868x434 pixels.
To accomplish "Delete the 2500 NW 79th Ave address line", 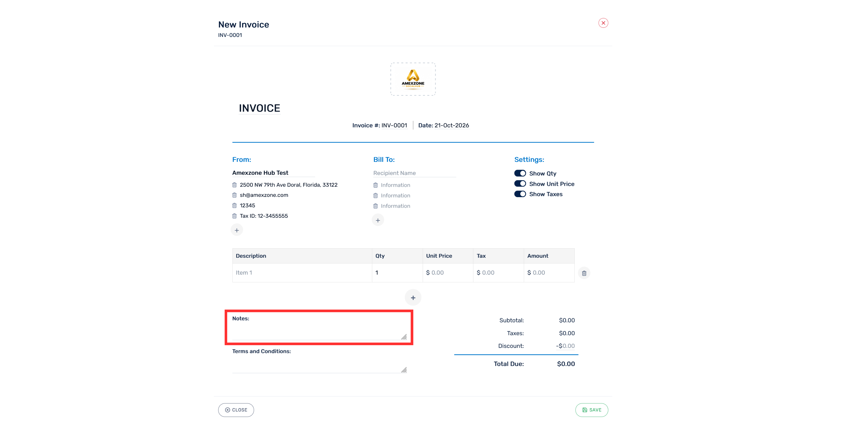I will [x=234, y=185].
